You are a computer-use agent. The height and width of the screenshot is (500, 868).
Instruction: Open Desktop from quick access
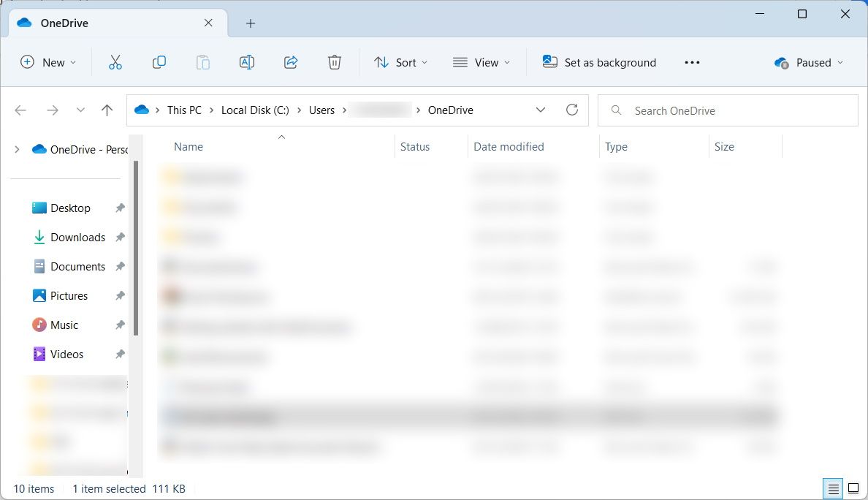pos(70,208)
